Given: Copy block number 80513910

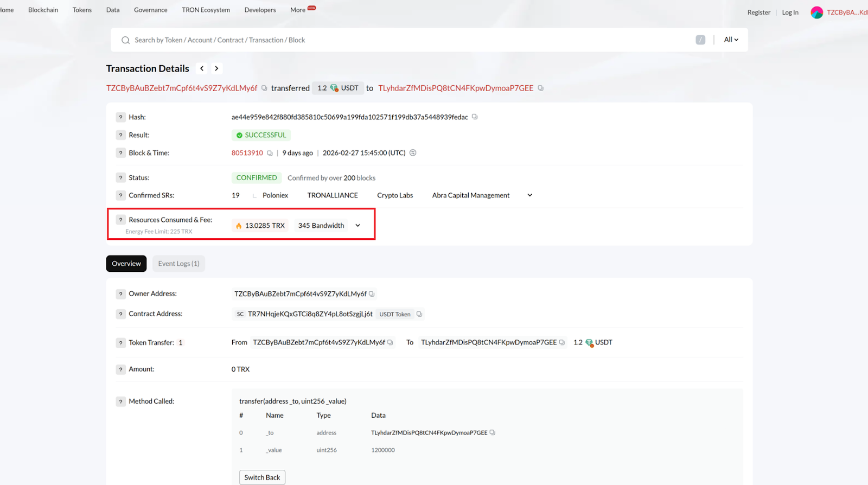Looking at the screenshot, I should pyautogui.click(x=270, y=153).
